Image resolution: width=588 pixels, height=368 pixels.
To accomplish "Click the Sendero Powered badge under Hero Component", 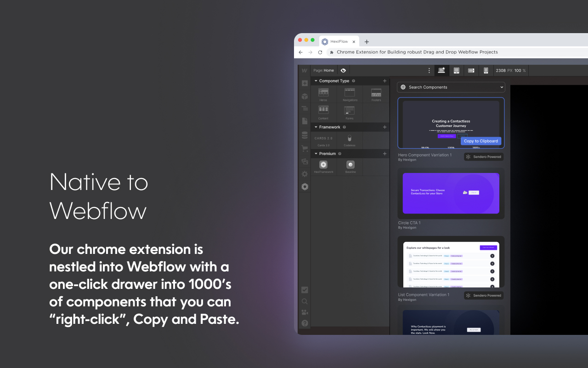I will [484, 157].
